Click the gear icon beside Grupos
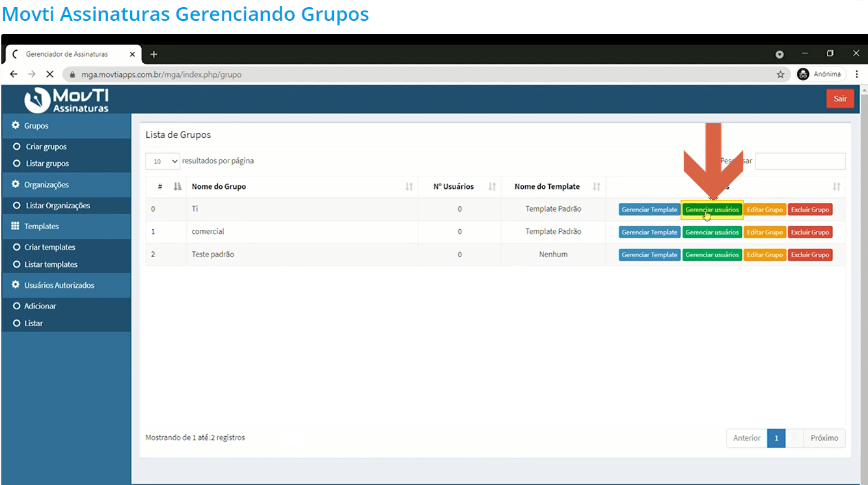Viewport: 868px width, 485px height. point(16,126)
